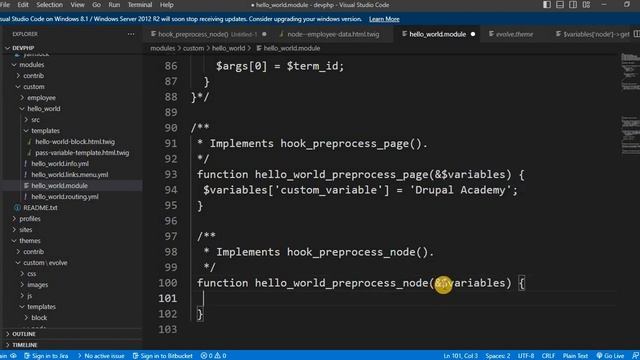Switch to evolve.theme tab
The image size is (640, 360).
coord(514,34)
